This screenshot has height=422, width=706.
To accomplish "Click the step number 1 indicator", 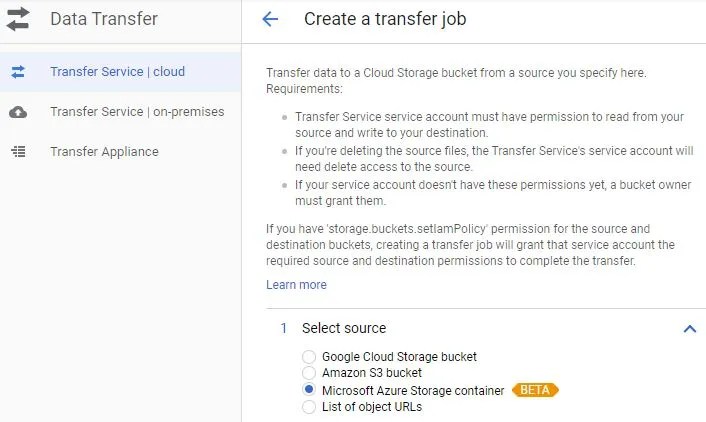I will coord(284,328).
